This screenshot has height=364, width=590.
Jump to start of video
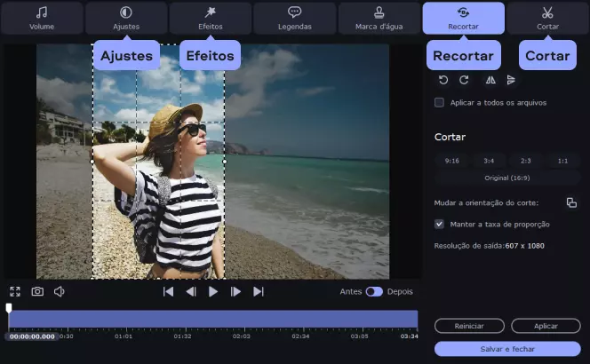[x=168, y=291]
